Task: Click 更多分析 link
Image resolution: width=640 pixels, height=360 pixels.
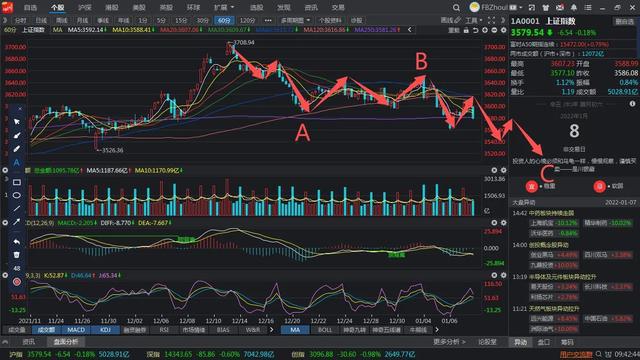Action: pyautogui.click(x=449, y=342)
